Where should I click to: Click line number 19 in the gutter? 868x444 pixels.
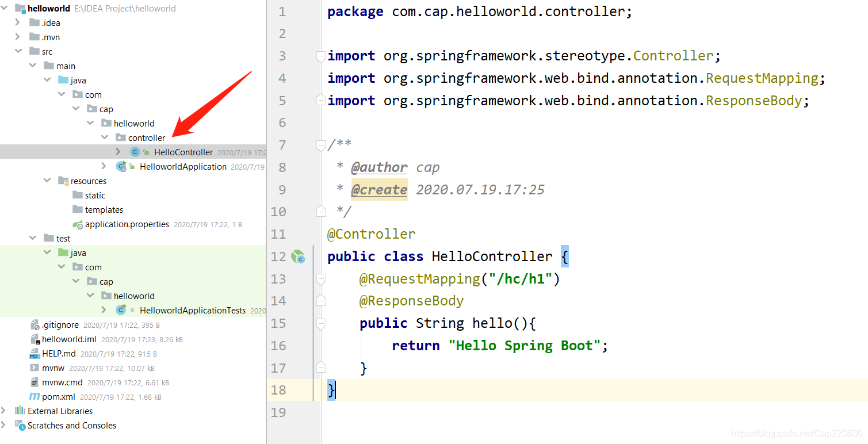[279, 412]
